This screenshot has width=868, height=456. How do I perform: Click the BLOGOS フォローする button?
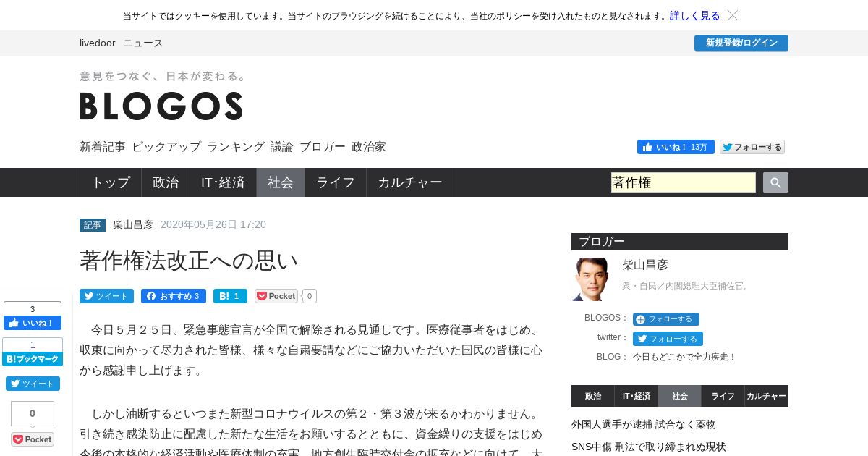pyautogui.click(x=666, y=319)
